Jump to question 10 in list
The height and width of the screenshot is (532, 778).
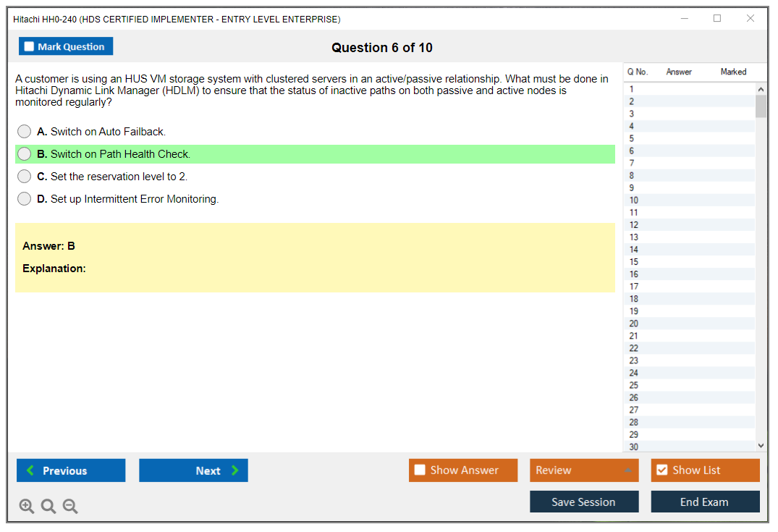(634, 200)
